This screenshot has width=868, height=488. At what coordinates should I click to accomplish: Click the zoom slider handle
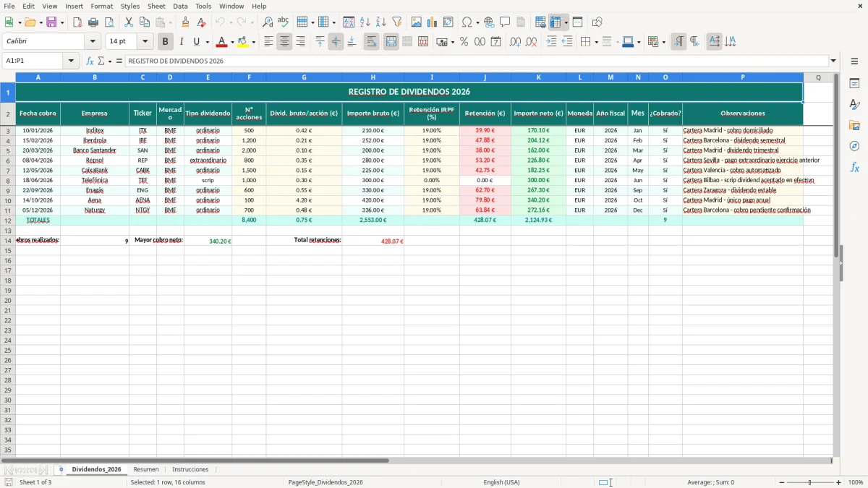pos(810,482)
